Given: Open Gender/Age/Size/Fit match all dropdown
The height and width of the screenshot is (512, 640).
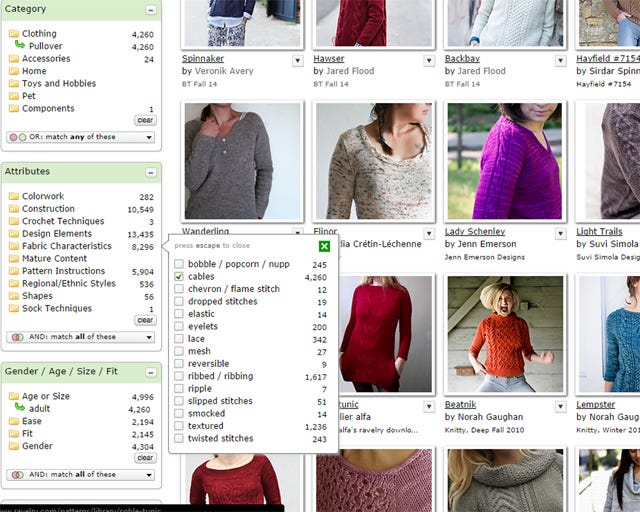Looking at the screenshot, I should tap(81, 475).
